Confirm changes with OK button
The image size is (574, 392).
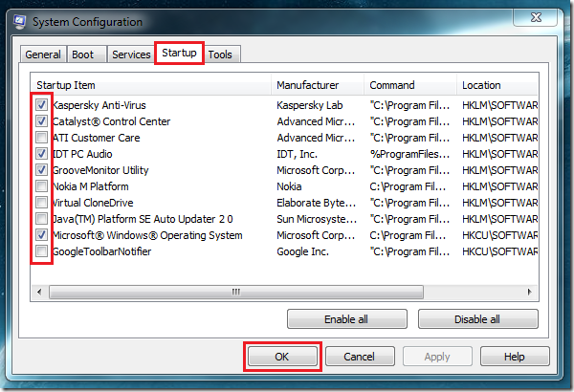click(x=282, y=357)
